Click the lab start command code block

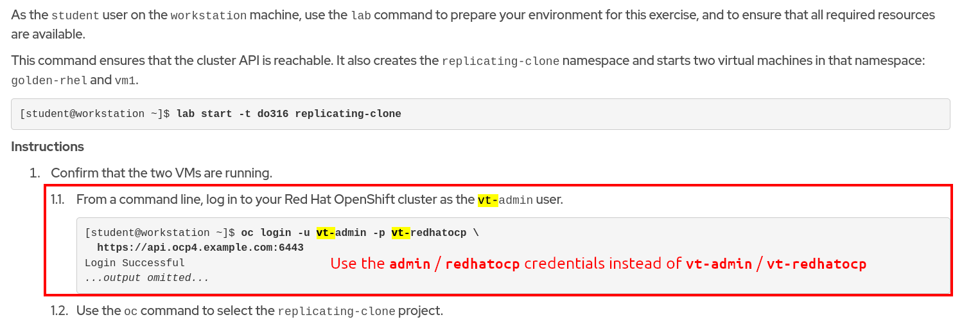[480, 114]
